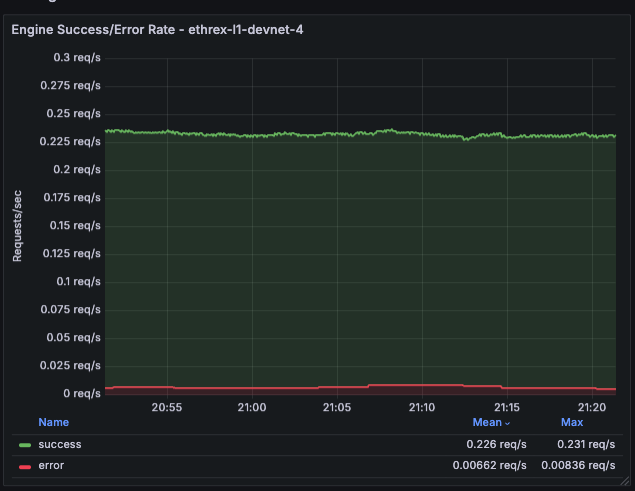Viewport: 635px width, 491px height.
Task: Click the 21:20 time axis label
Action: coord(592,407)
